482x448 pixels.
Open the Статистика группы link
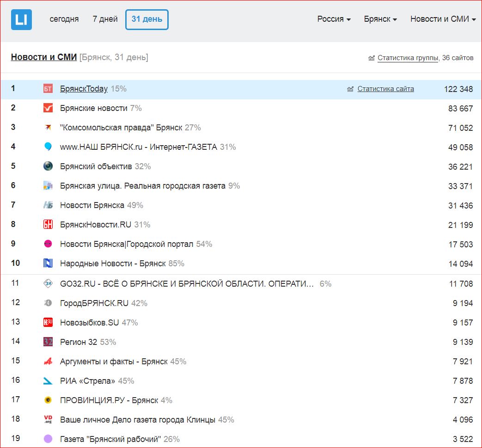[408, 58]
